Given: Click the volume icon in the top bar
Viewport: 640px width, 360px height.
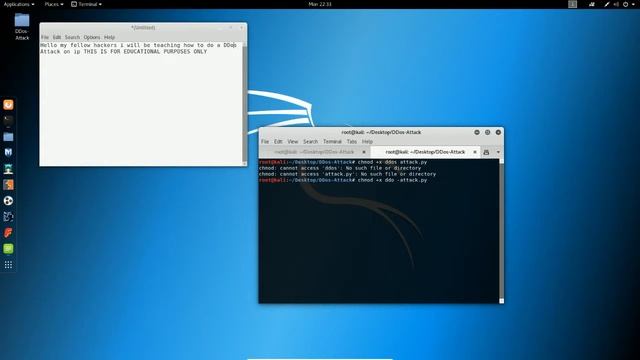Looking at the screenshot, I should click(616, 4).
